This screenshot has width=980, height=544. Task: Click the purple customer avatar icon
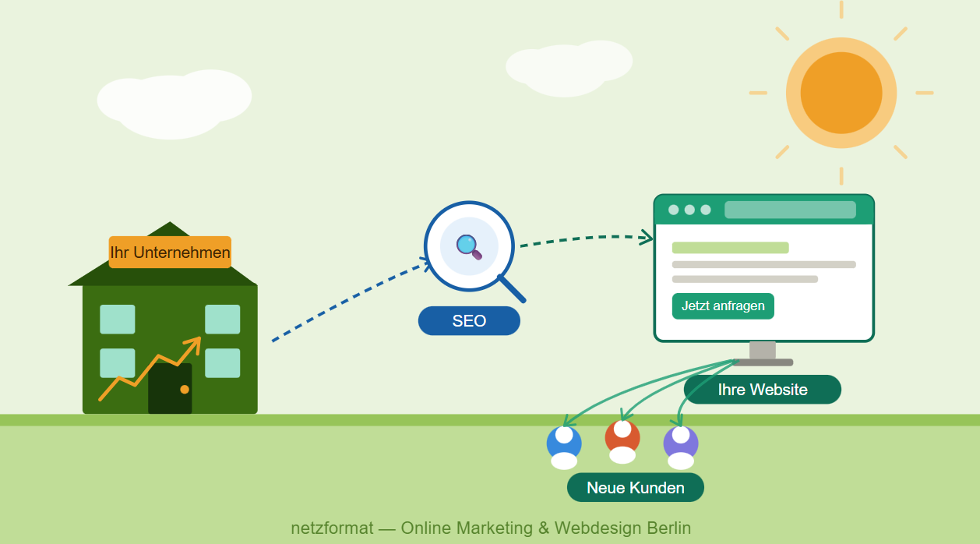681,445
